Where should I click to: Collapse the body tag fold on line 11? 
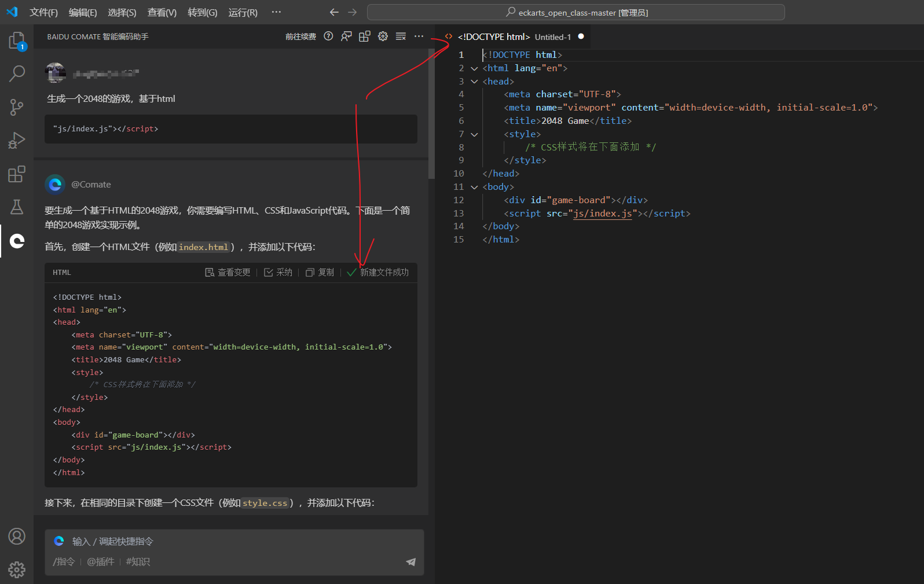pos(475,187)
